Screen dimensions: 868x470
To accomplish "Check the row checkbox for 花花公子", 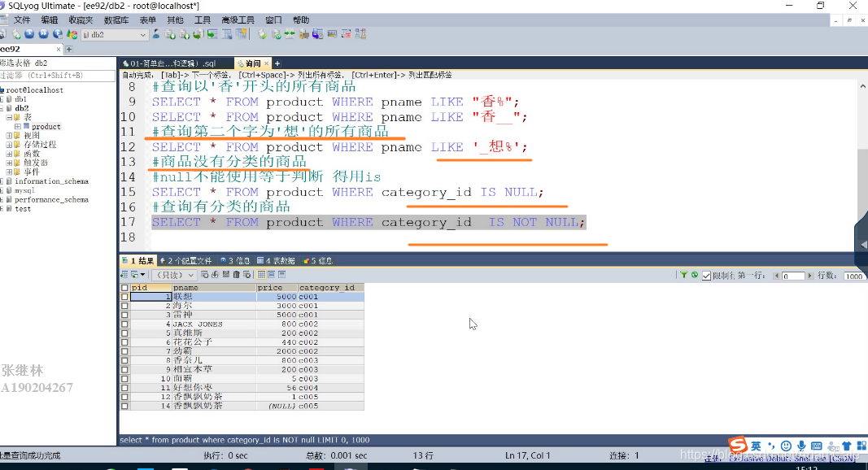I will [124, 342].
